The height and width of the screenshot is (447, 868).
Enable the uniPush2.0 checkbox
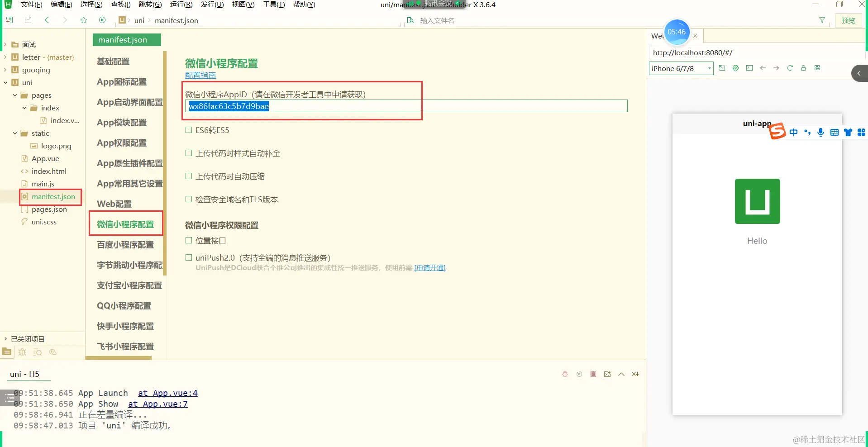click(189, 257)
